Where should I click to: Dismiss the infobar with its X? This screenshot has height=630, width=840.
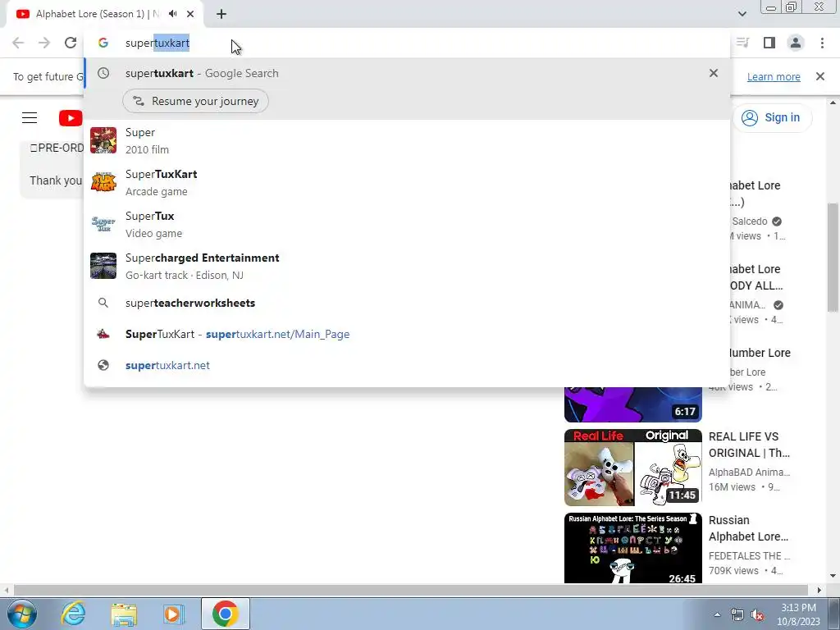point(820,76)
